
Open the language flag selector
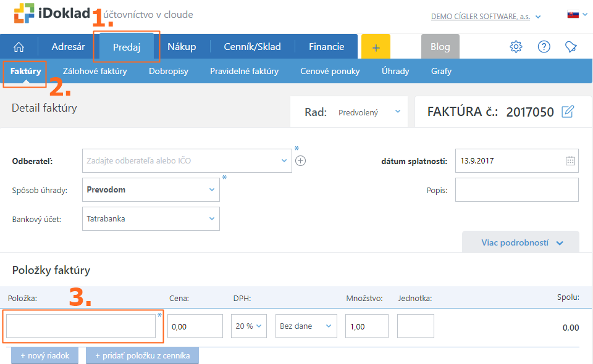[576, 15]
